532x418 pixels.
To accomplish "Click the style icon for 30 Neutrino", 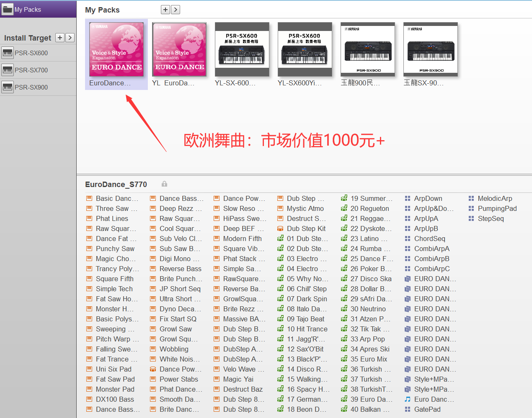I will (x=344, y=309).
